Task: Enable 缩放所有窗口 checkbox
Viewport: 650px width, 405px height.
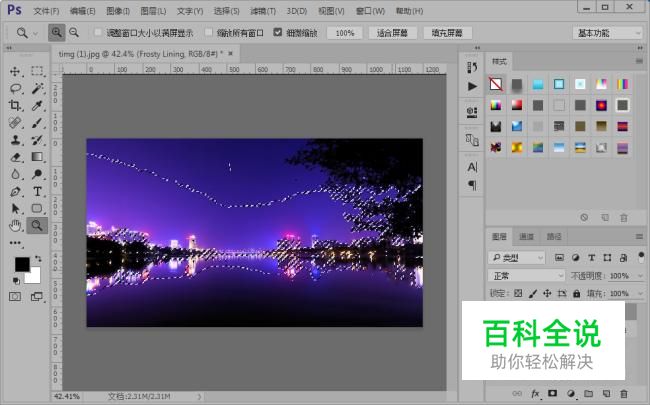Action: pos(207,33)
